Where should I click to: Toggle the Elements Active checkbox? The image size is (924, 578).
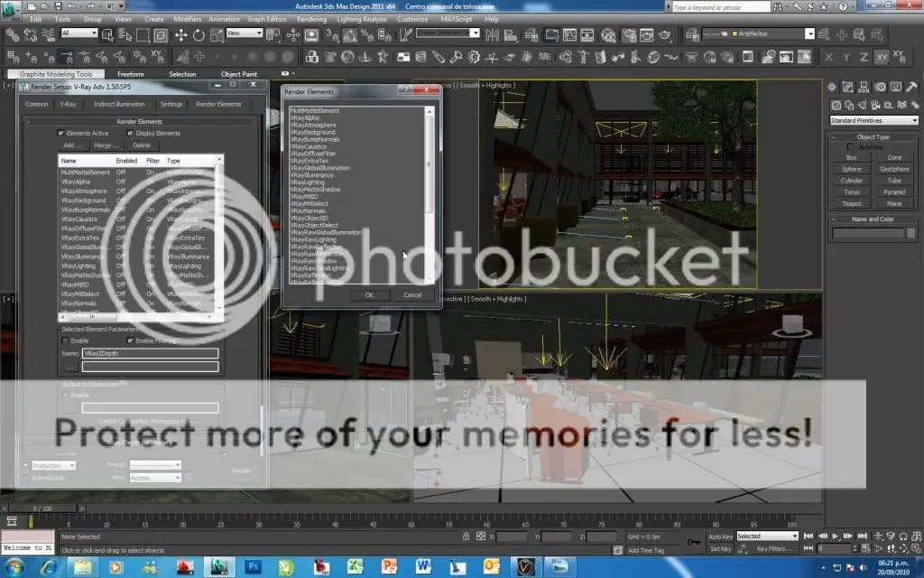tap(61, 133)
